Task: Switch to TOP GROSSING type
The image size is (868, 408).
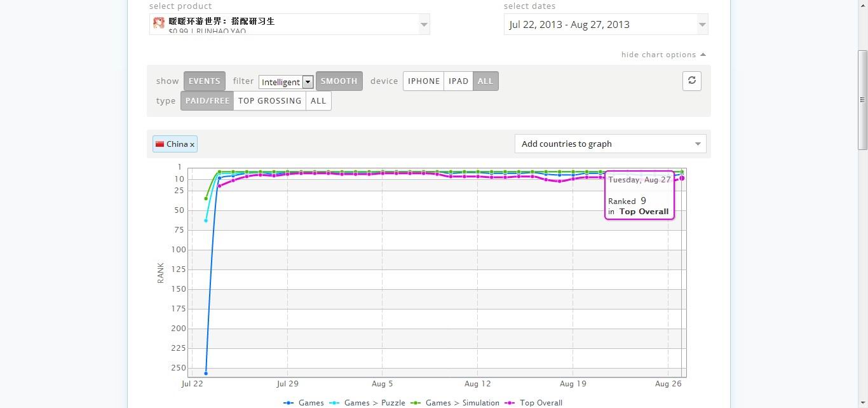Action: coord(269,101)
